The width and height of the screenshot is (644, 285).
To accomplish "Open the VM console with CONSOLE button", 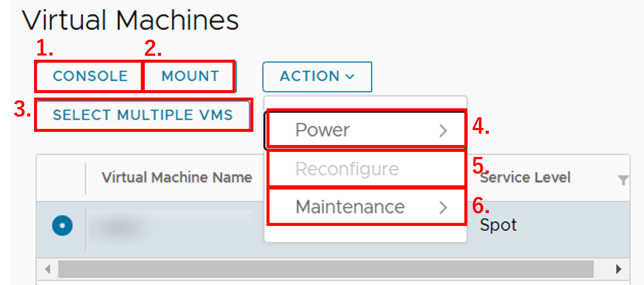I will (x=90, y=76).
